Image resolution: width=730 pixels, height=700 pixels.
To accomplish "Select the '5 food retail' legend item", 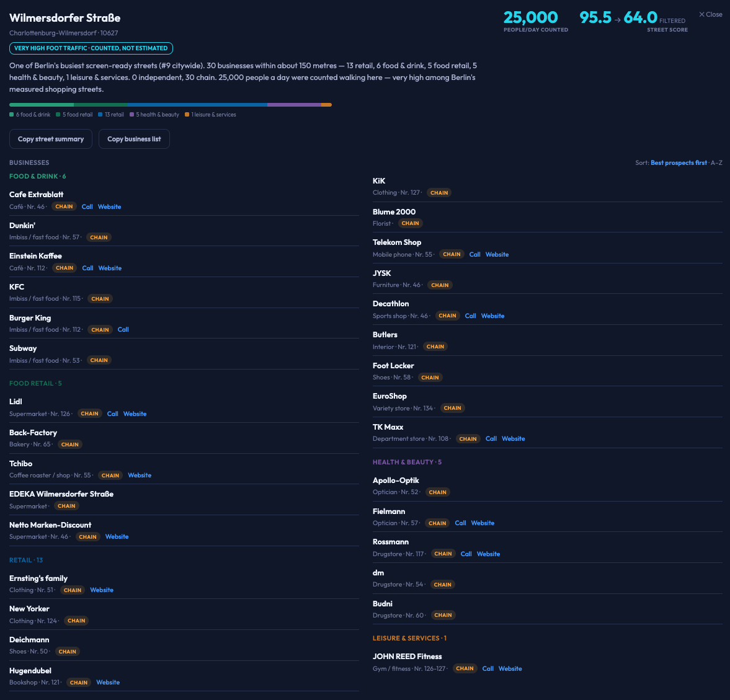I will pos(74,115).
